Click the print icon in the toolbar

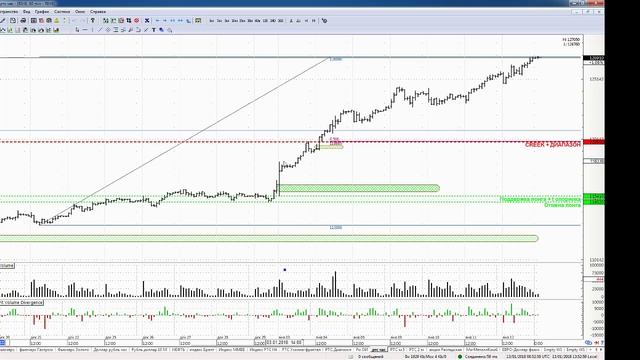click(x=23, y=20)
